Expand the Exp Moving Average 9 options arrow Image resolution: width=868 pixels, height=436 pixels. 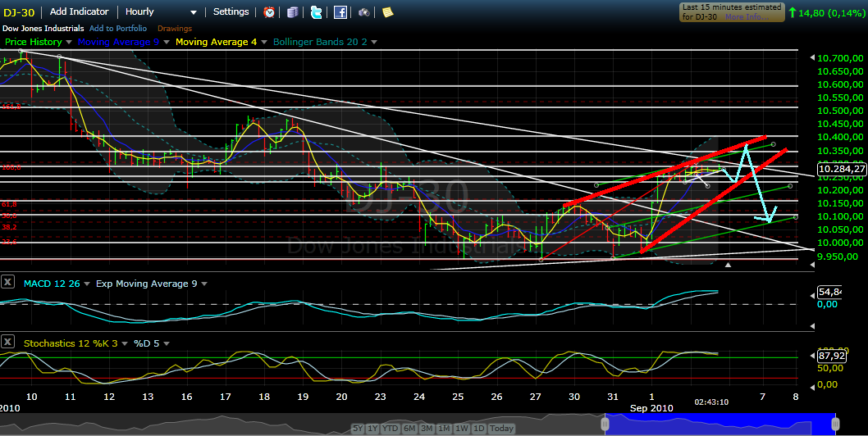click(204, 284)
